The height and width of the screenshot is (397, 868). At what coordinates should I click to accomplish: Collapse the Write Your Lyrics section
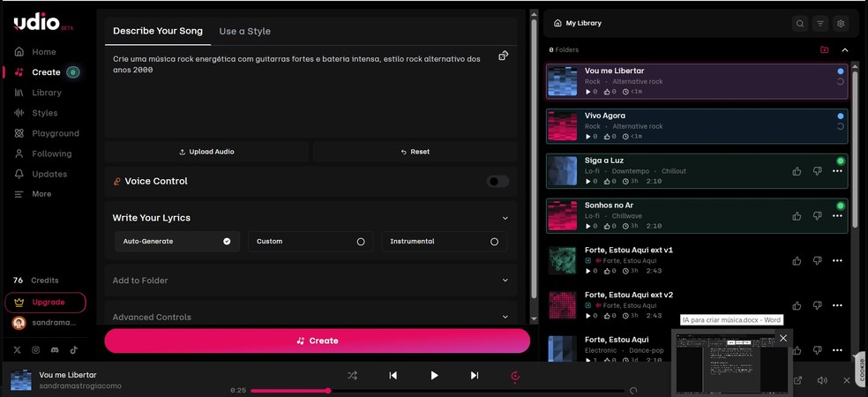[505, 218]
